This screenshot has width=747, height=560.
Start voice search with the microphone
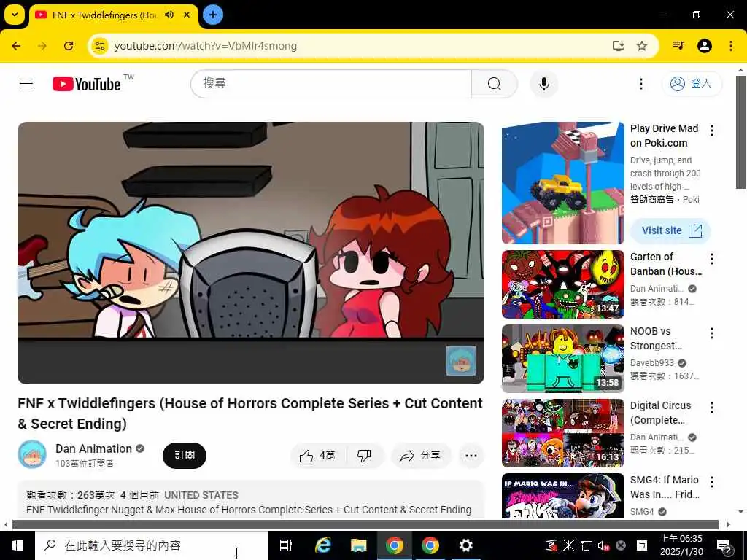click(x=544, y=84)
